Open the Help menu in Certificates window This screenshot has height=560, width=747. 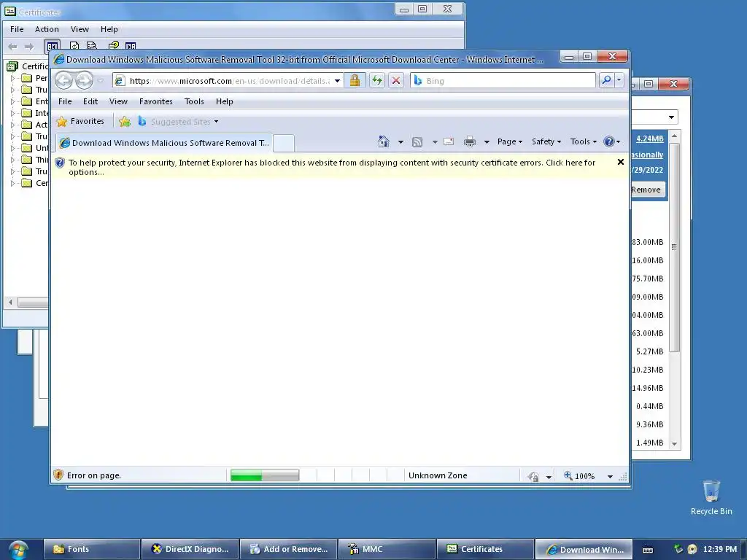tap(109, 29)
